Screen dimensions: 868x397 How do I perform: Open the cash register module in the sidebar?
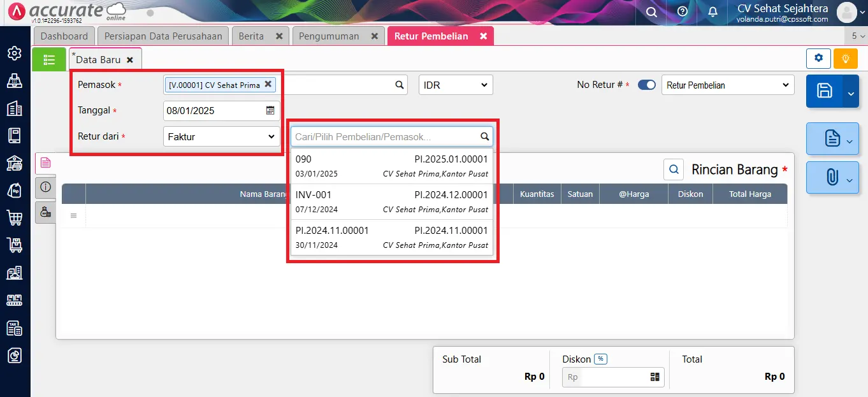pyautogui.click(x=15, y=81)
